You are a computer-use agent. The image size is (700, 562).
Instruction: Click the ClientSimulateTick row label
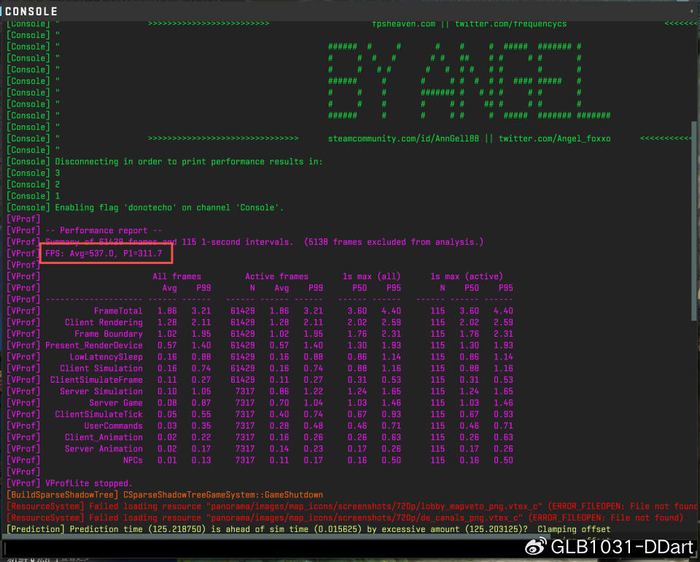99,415
